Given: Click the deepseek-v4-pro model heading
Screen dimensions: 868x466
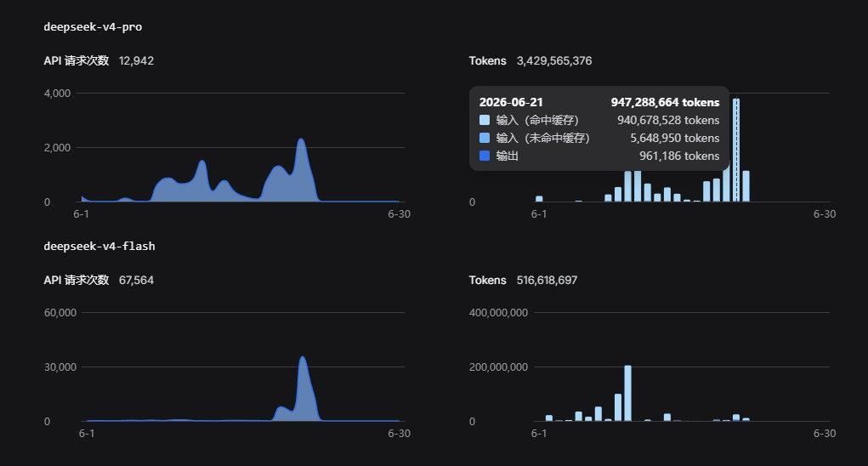Looking at the screenshot, I should (93, 26).
